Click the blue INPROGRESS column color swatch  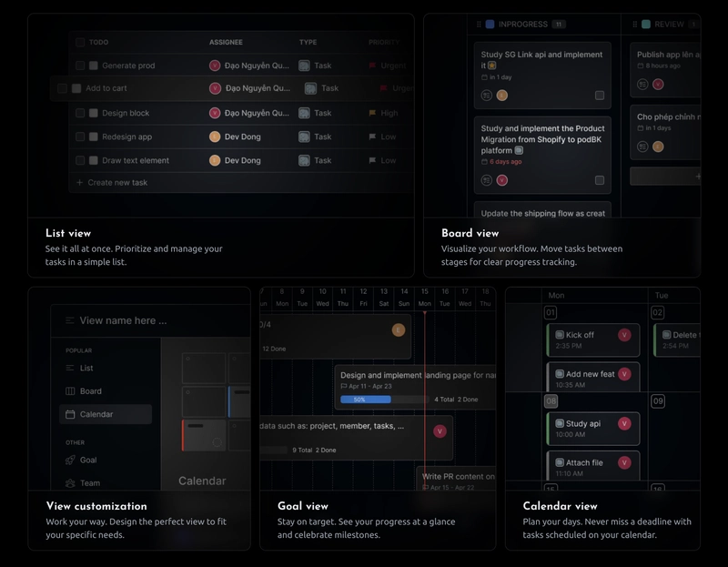click(x=490, y=25)
